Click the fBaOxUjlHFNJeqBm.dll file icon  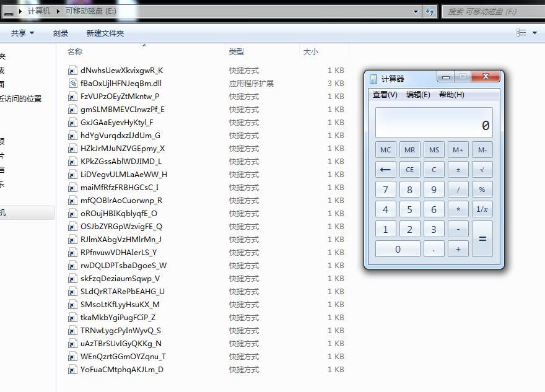pos(72,84)
